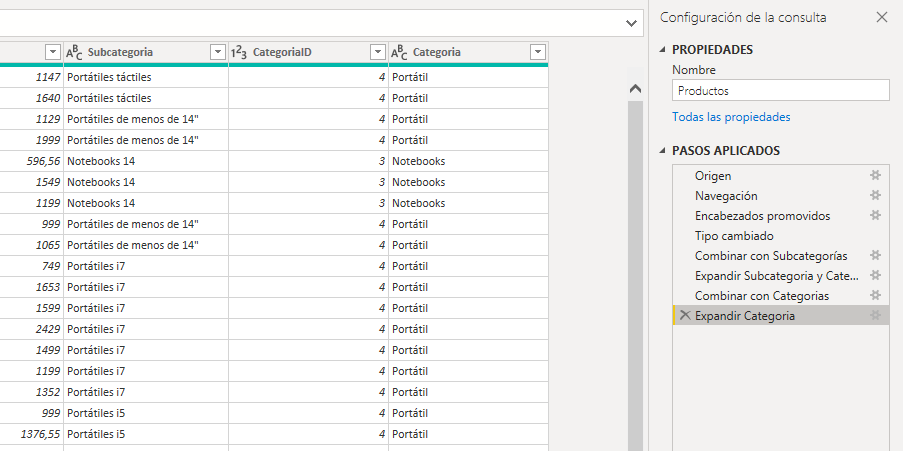Open gear for Combinar con Categorias step
Image resolution: width=903 pixels, height=451 pixels.
(875, 296)
